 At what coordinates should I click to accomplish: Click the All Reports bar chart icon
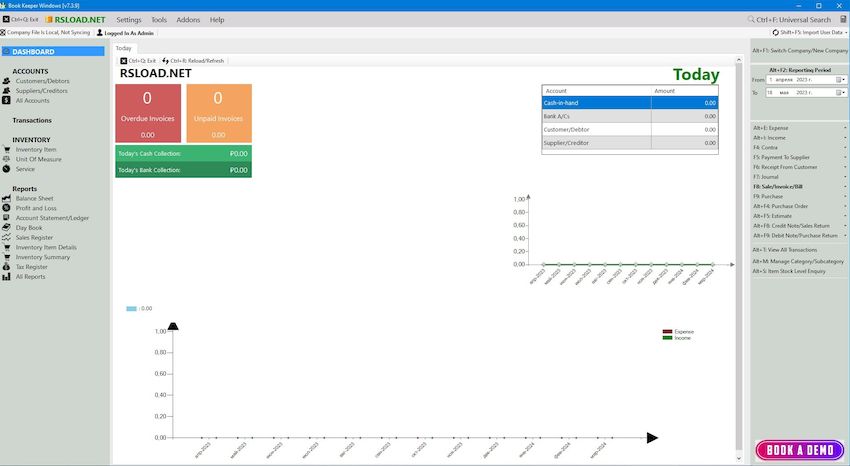(7, 277)
